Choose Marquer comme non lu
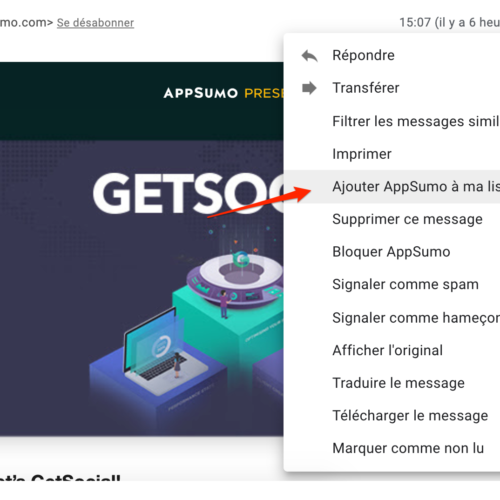 [392, 448]
